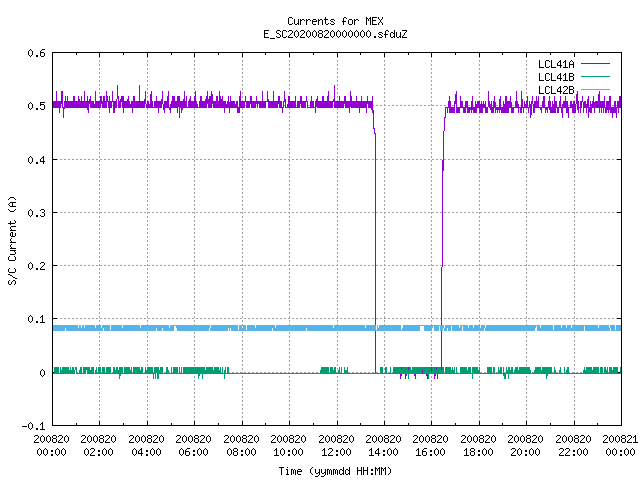Click the 200820 14:00 x-axis tick label

383,446
